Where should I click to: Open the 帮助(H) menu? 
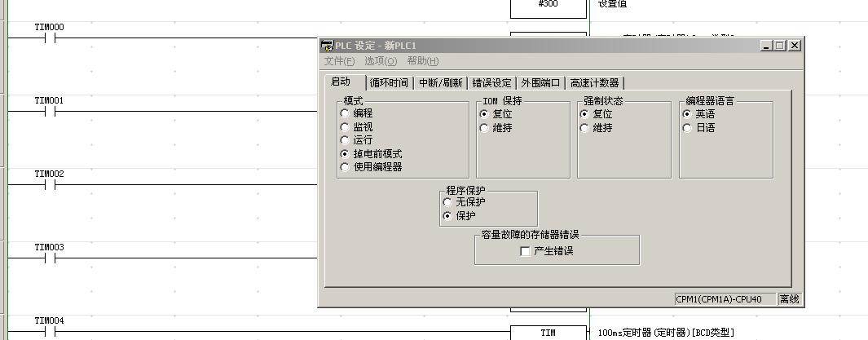click(422, 61)
